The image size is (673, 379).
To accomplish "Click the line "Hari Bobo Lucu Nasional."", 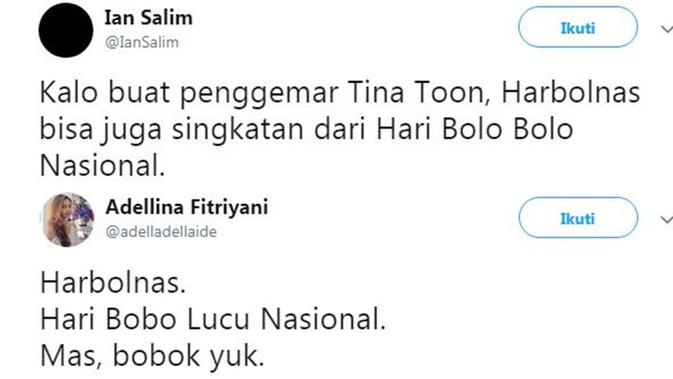I will click(x=213, y=320).
